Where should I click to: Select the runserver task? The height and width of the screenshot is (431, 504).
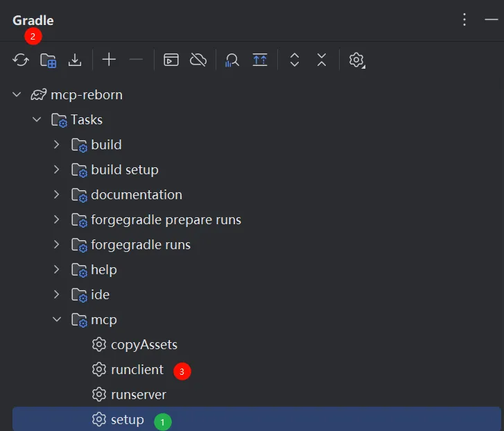click(138, 395)
